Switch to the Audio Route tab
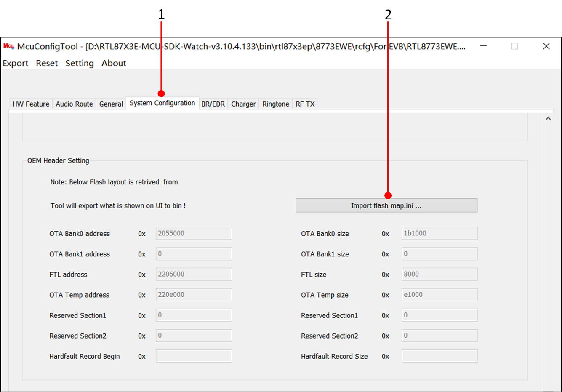562x392 pixels. [74, 104]
